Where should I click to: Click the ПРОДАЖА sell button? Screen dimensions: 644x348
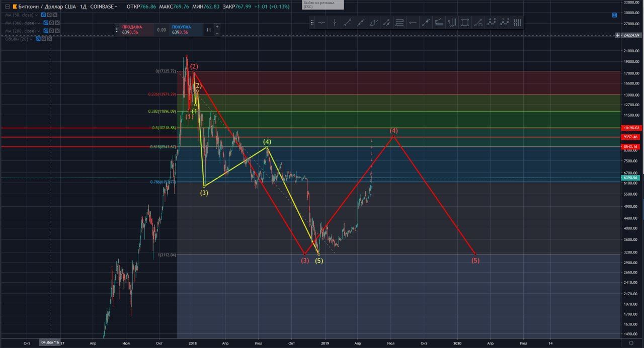136,30
